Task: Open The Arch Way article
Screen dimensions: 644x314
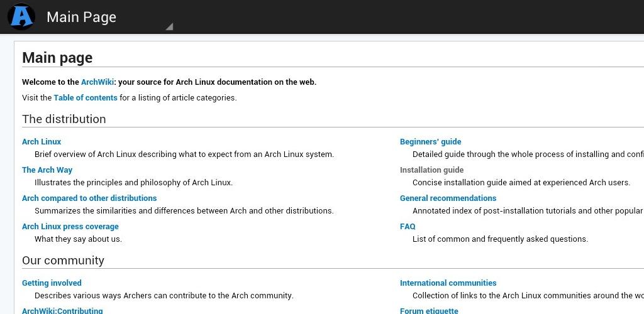Action: 47,170
